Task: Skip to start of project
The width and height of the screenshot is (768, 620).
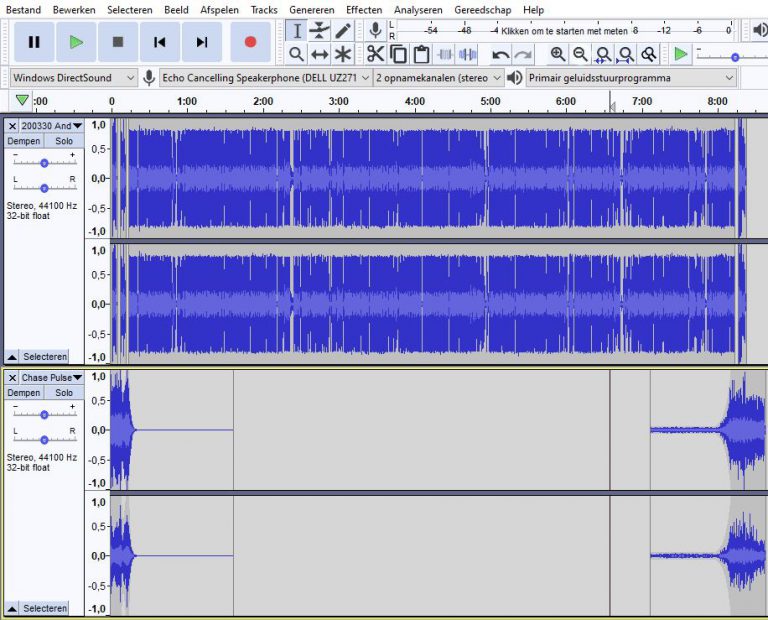Action: pyautogui.click(x=160, y=42)
